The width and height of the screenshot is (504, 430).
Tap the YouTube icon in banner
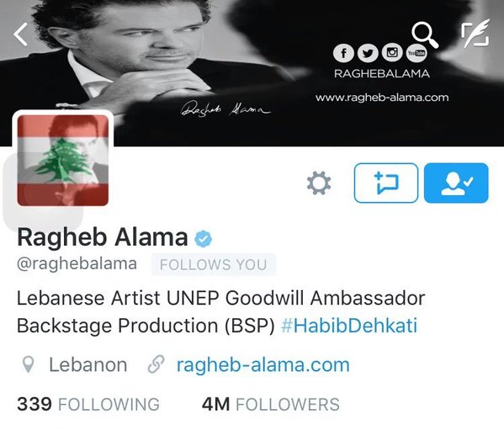[x=416, y=53]
